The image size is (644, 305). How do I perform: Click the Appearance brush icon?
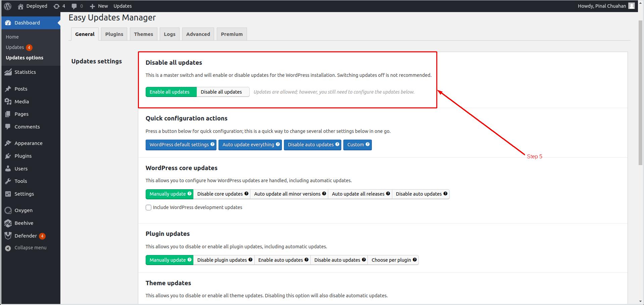coord(8,143)
